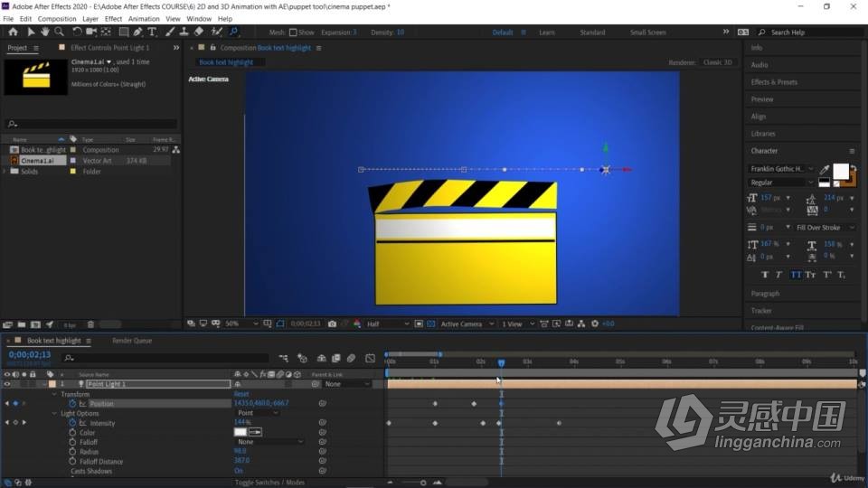
Task: Select the Hand tool
Action: (x=44, y=33)
